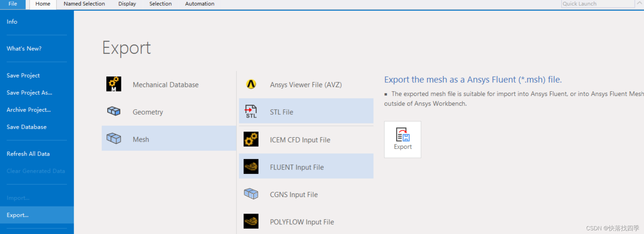The image size is (644, 234).
Task: Choose the CGNS Input File label
Action: (x=294, y=194)
